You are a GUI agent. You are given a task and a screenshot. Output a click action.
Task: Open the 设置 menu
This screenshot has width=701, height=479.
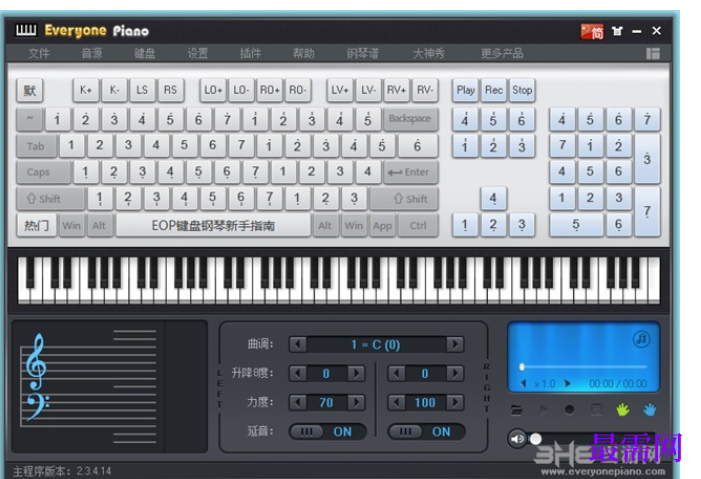198,54
